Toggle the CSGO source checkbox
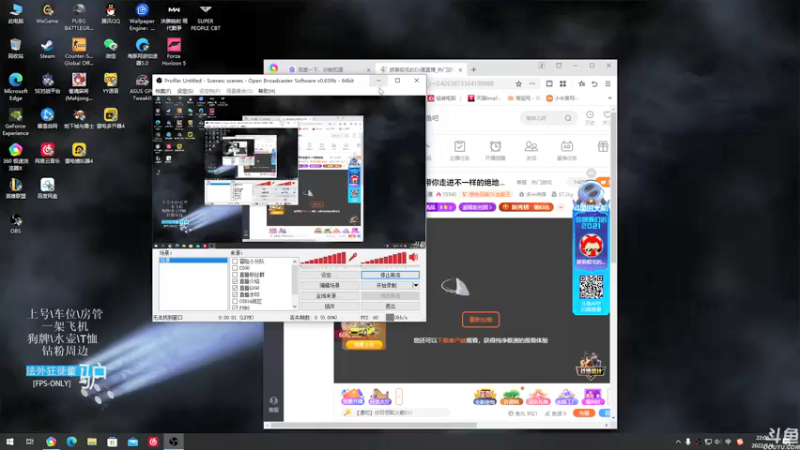The height and width of the screenshot is (450, 800). coord(235,268)
